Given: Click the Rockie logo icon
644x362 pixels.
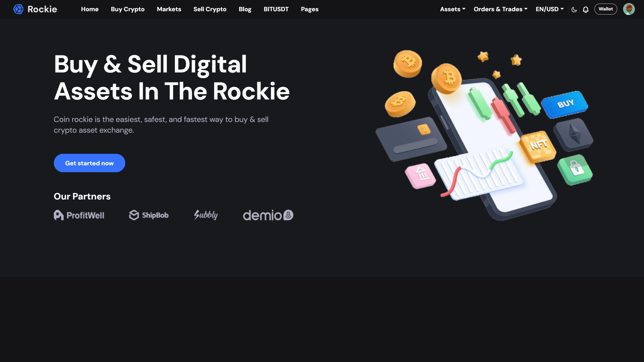Looking at the screenshot, I should pos(19,9).
